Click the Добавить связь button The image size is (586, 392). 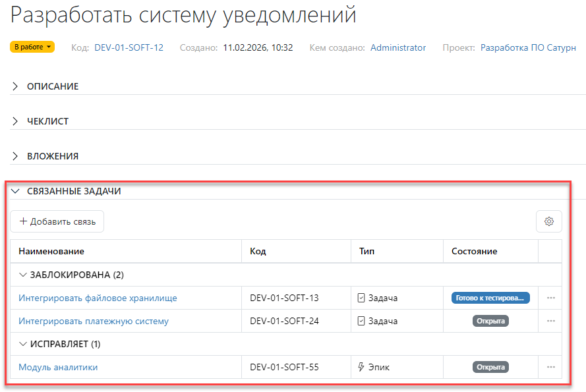pos(57,221)
